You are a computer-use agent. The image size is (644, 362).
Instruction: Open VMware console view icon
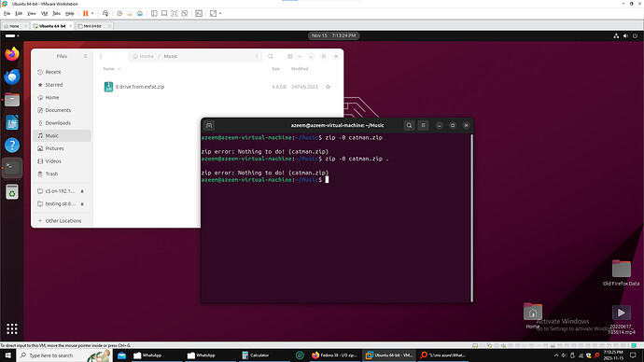point(199,14)
